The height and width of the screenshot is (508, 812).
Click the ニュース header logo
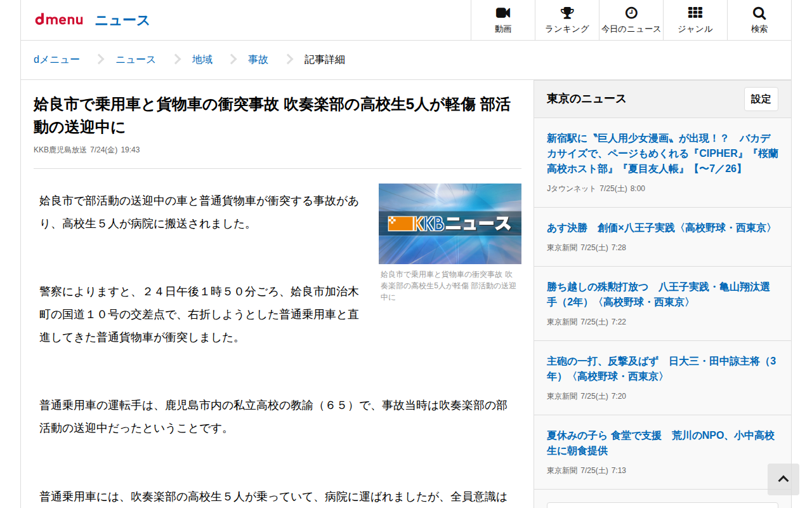tap(122, 20)
